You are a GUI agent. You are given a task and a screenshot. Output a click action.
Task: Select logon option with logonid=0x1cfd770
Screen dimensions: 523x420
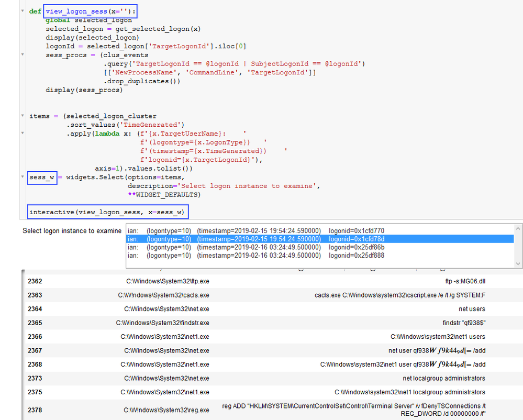[x=320, y=231]
